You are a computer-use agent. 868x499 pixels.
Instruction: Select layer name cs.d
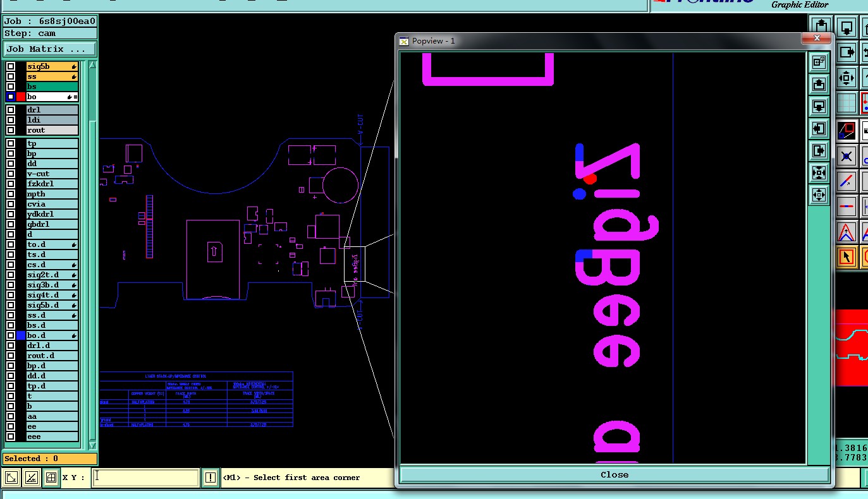pos(52,265)
